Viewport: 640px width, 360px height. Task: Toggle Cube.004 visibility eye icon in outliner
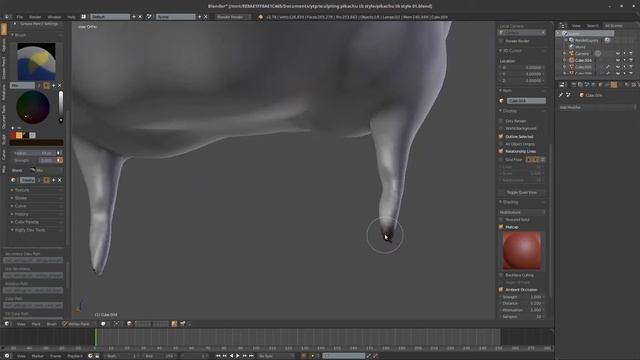(618, 60)
